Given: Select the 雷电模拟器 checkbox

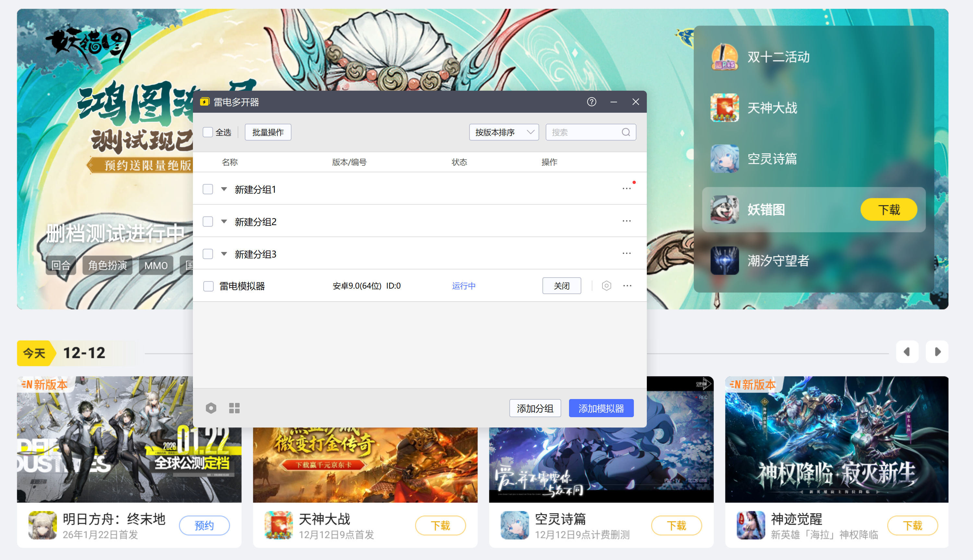Looking at the screenshot, I should 208,286.
